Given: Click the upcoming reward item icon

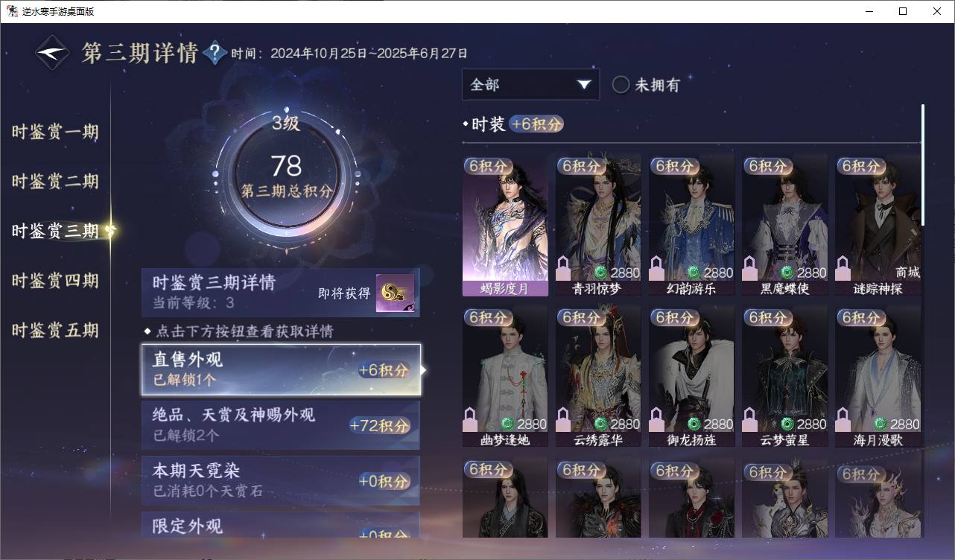Looking at the screenshot, I should 395,293.
